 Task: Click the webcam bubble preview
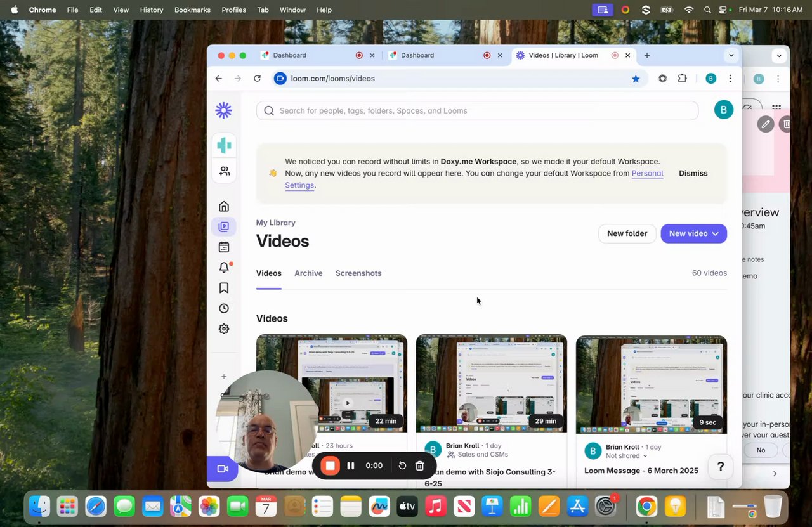click(x=266, y=422)
